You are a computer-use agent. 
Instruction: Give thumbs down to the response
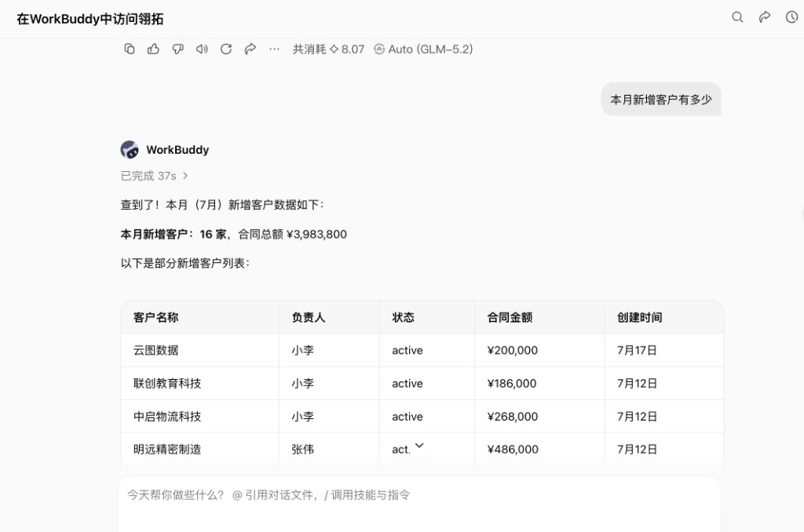pyautogui.click(x=177, y=49)
